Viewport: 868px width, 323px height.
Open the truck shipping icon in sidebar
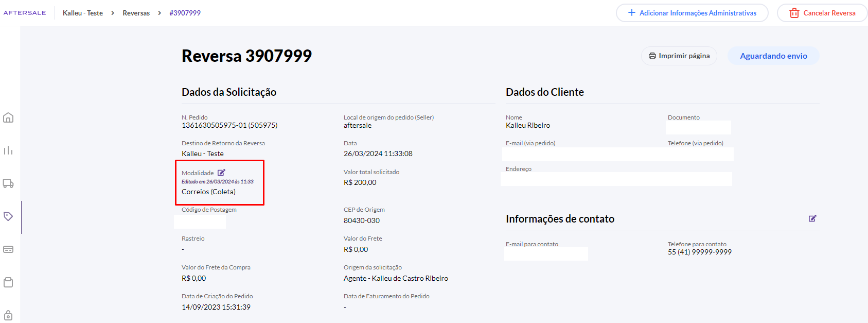tap(8, 183)
